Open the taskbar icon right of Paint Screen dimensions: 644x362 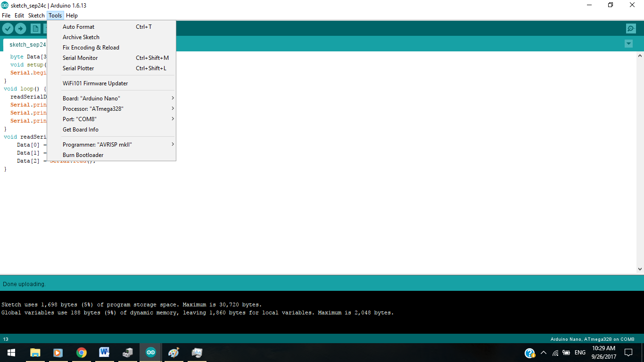tap(197, 353)
